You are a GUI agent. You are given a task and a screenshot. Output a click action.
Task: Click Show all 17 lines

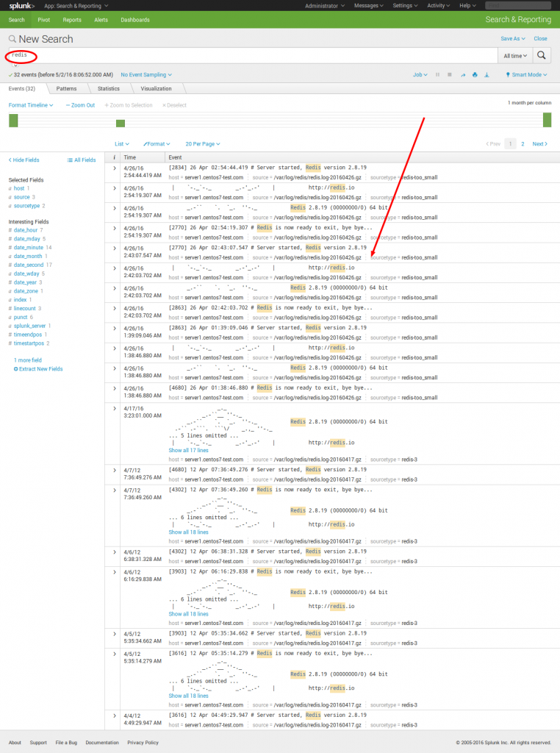(189, 451)
